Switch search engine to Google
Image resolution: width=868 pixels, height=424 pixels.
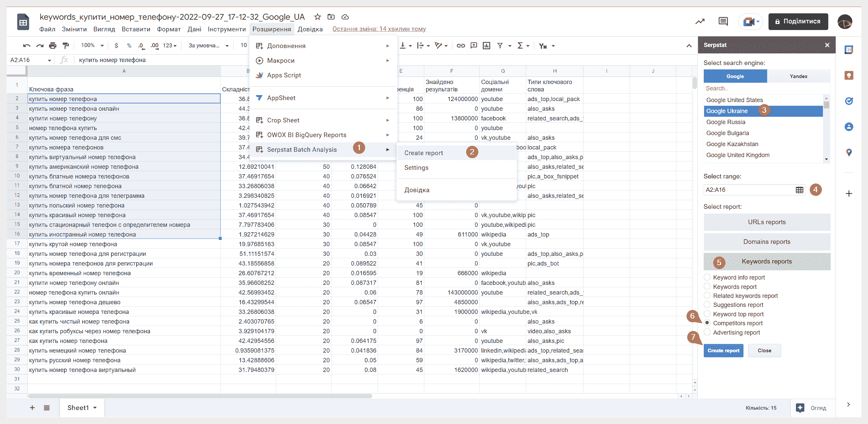[735, 76]
